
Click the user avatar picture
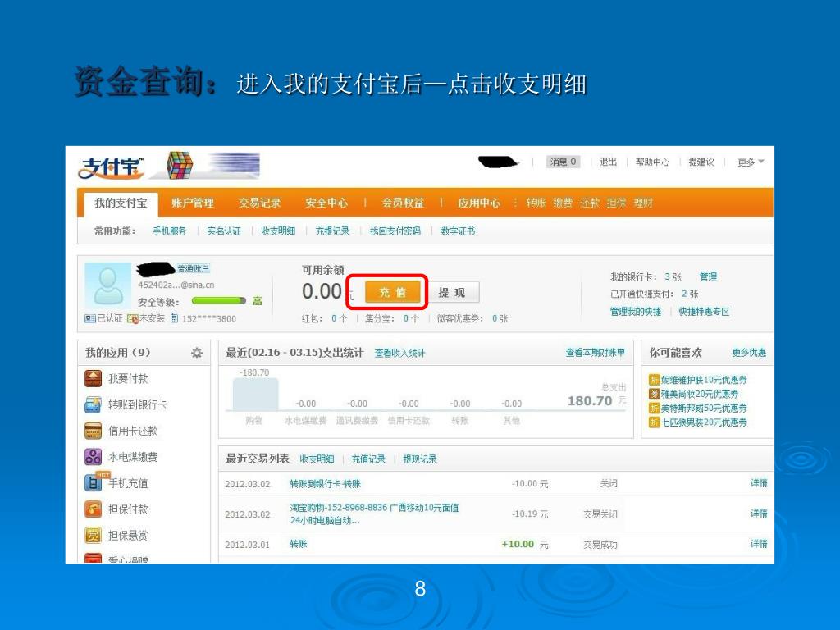tap(107, 285)
